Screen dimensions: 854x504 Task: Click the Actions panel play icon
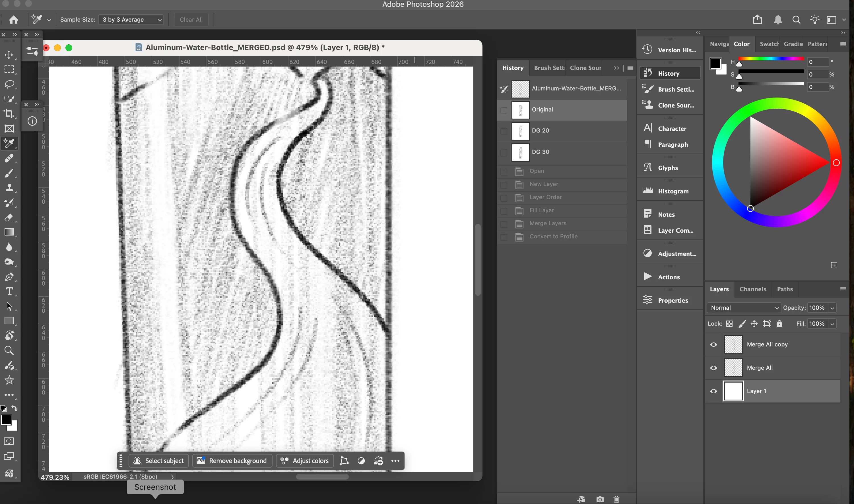647,276
